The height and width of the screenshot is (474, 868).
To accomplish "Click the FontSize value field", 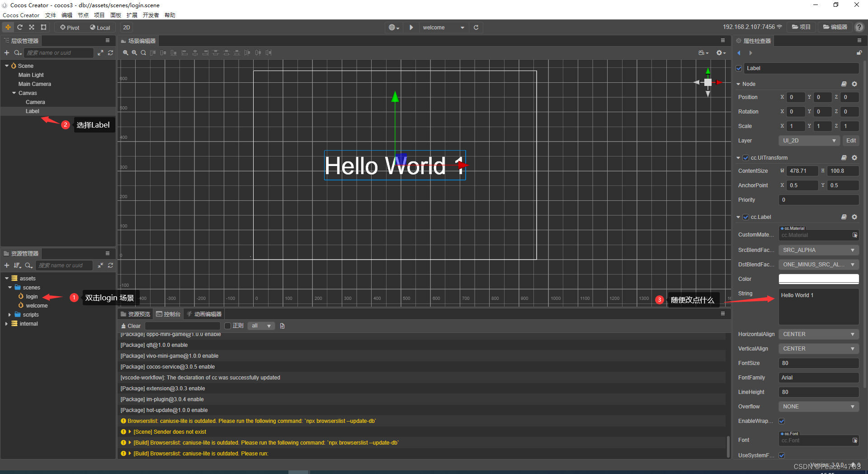I will (x=819, y=363).
